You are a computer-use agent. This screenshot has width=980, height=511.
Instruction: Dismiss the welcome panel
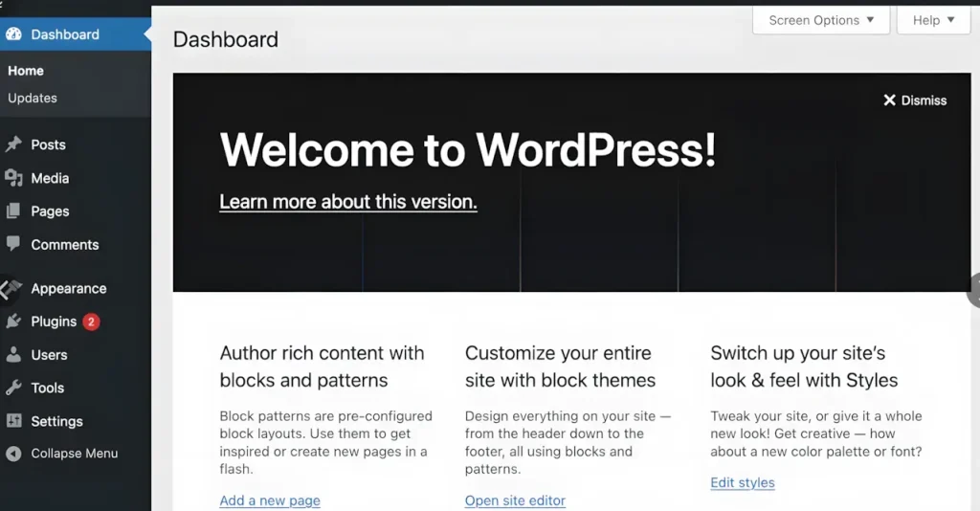tap(915, 100)
